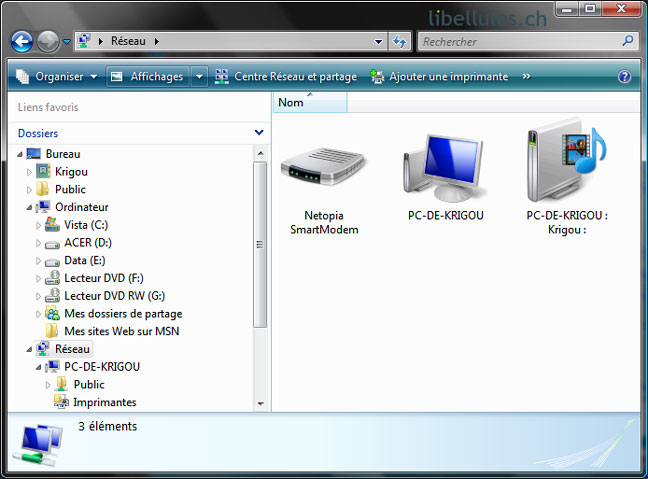Click the ACER (D:) drive icon

(52, 245)
